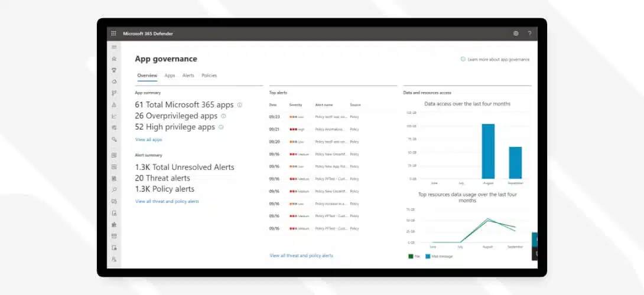This screenshot has width=644, height=295.
Task: Click the August bar in data access chart
Action: [x=488, y=152]
